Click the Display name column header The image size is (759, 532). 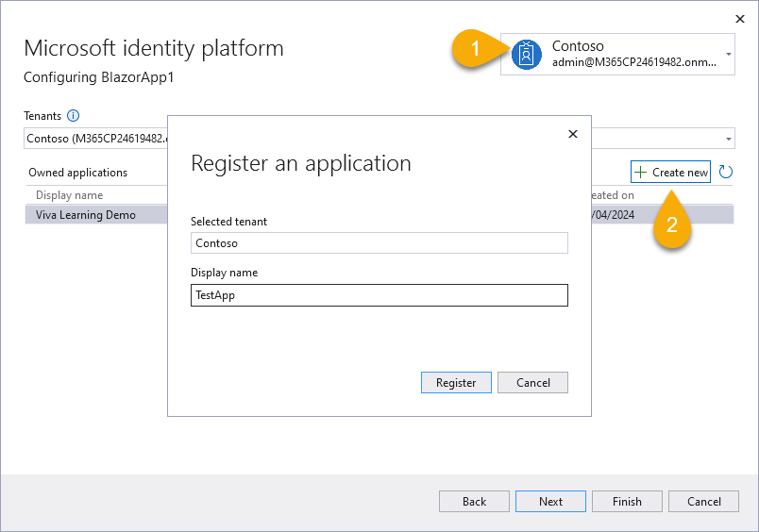coord(69,195)
